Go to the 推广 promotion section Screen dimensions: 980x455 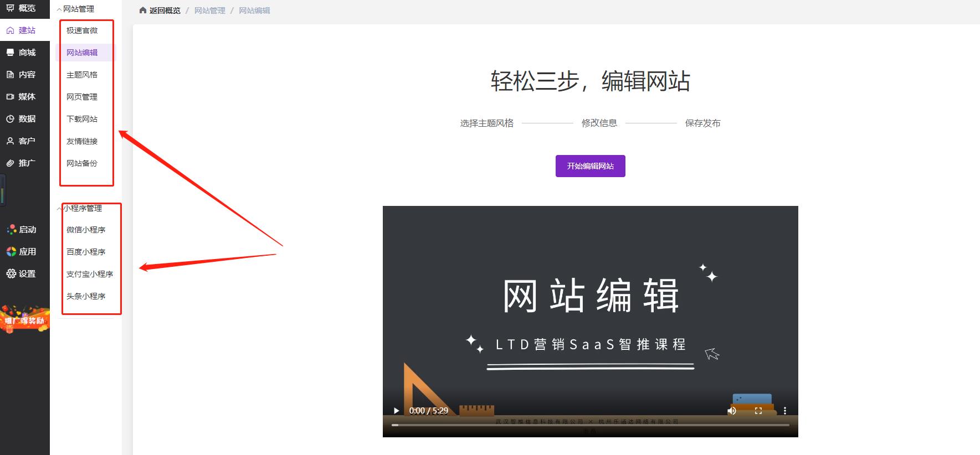(x=21, y=163)
